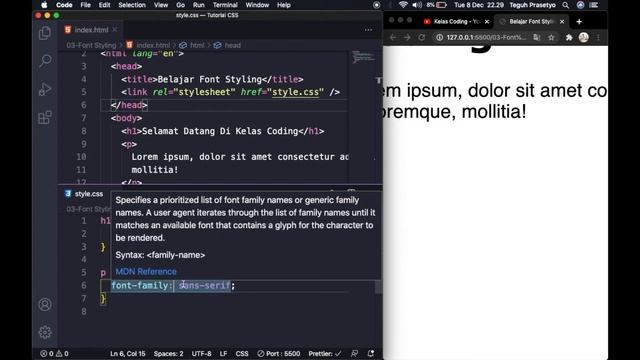Open the Help menu

[284, 5]
